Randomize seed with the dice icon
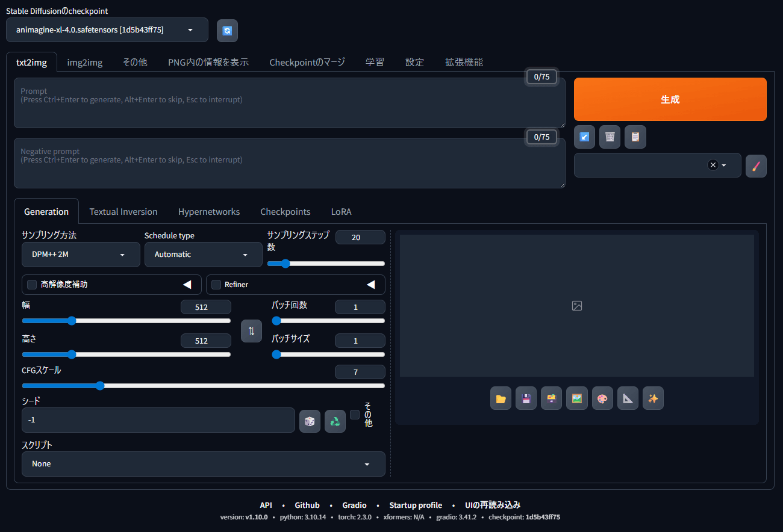 pos(310,421)
